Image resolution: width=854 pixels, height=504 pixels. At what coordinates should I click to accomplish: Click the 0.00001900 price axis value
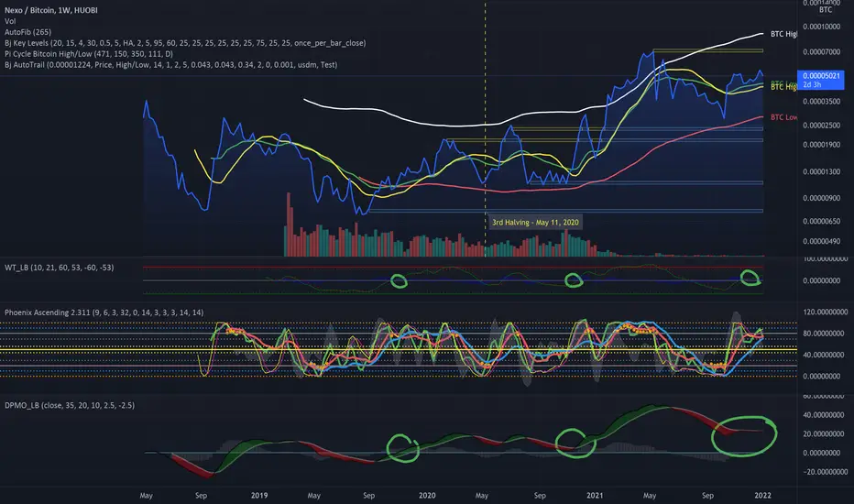[821, 145]
